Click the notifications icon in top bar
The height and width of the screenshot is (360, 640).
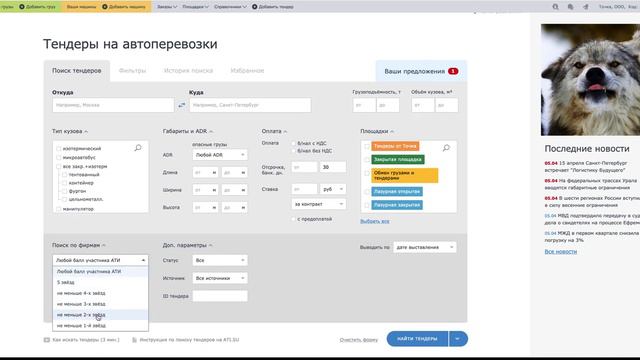point(586,7)
